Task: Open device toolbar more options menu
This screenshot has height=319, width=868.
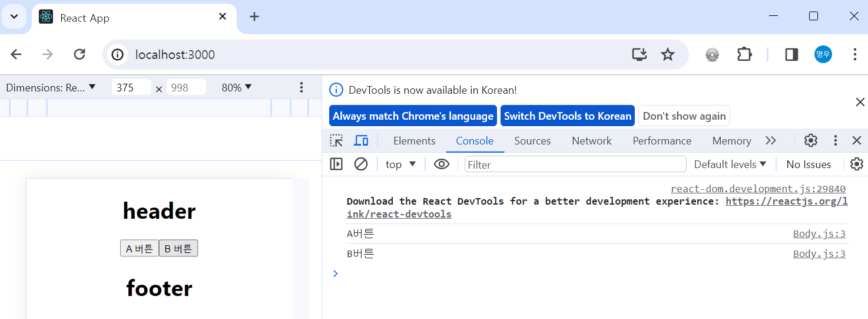Action: 302,87
